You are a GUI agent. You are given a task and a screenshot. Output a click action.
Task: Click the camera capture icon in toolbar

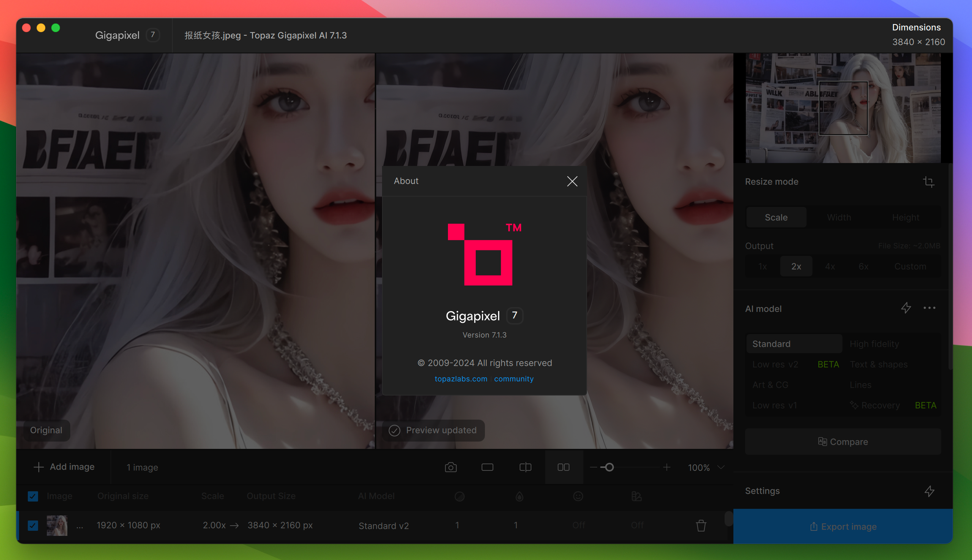coord(451,467)
